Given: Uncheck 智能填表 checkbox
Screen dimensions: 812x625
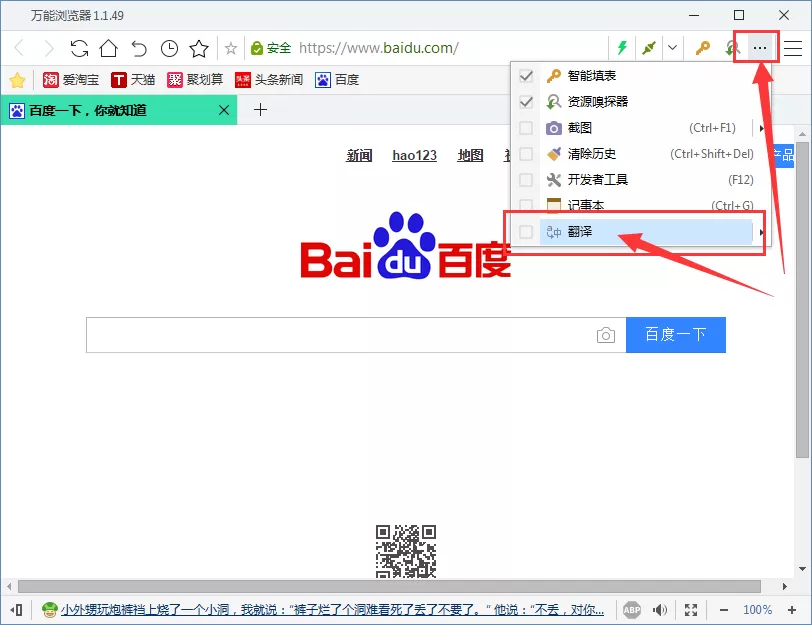Looking at the screenshot, I should [526, 76].
